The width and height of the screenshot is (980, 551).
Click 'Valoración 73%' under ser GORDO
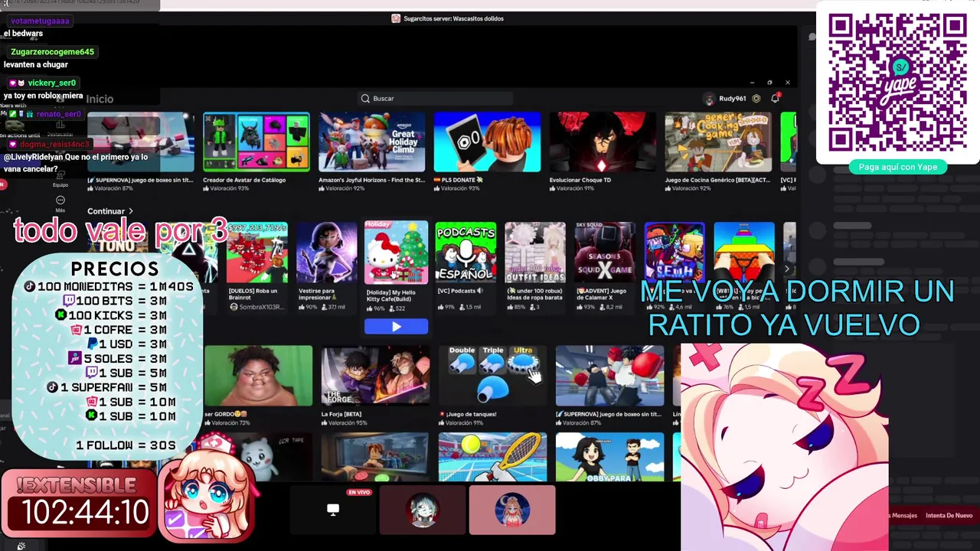[x=230, y=422]
